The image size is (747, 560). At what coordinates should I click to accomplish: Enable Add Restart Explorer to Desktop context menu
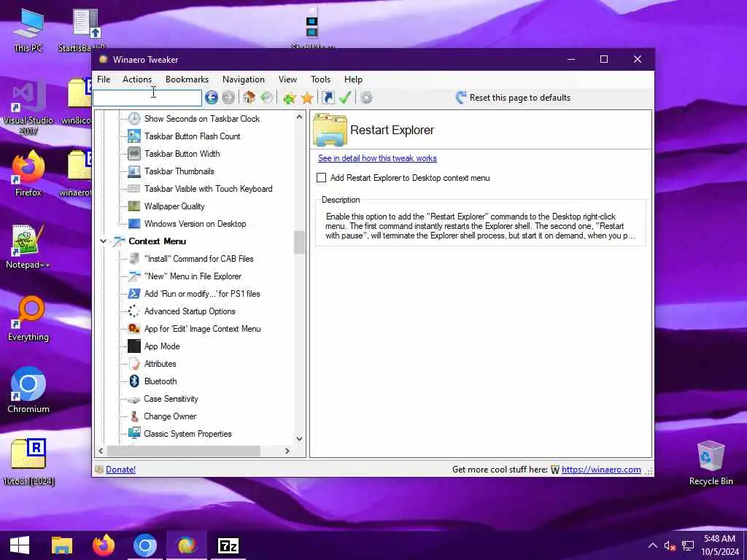click(322, 178)
